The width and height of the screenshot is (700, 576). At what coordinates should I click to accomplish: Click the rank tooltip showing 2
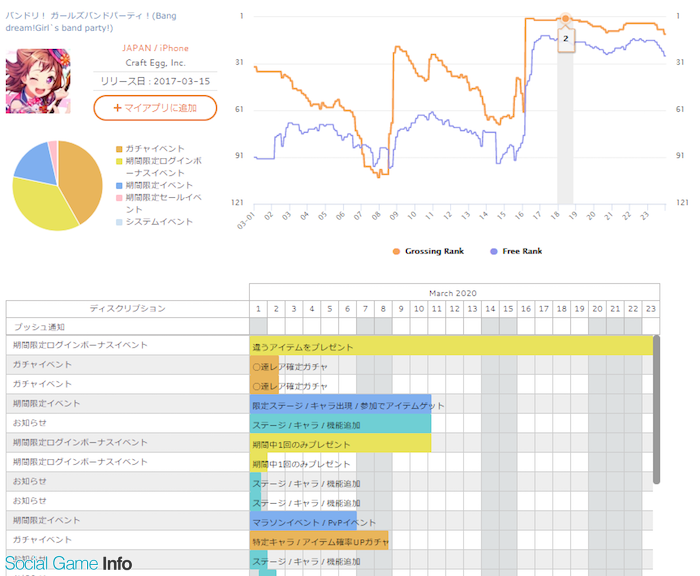pos(566,39)
